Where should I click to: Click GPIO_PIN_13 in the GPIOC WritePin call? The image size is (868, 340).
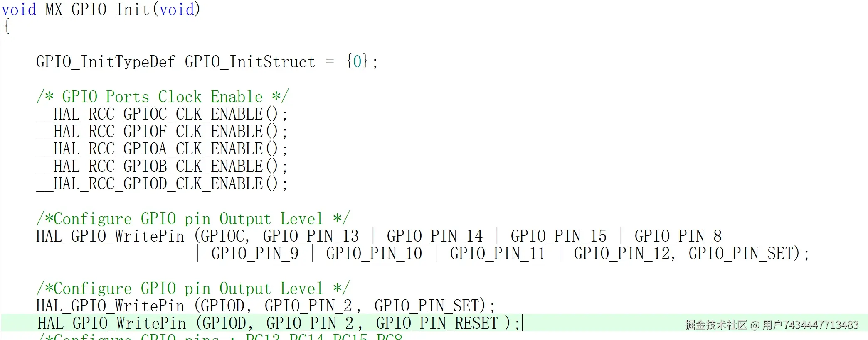click(x=311, y=236)
